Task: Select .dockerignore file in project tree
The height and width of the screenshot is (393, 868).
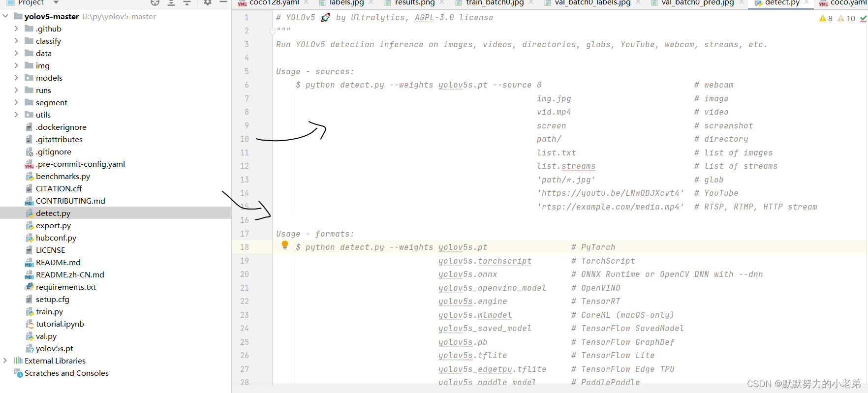Action: click(x=61, y=127)
